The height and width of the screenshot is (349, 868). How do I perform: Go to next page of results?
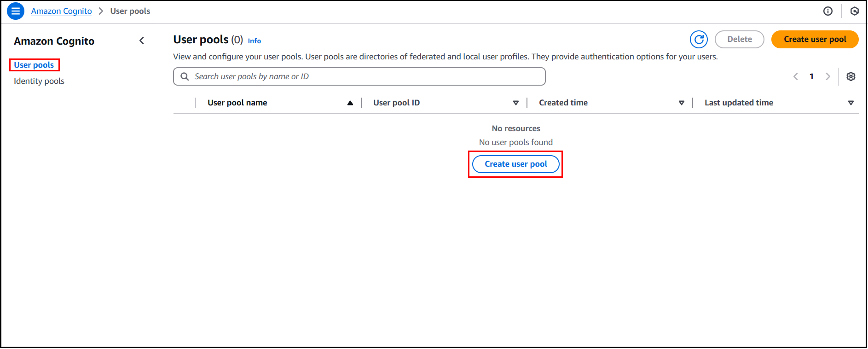827,76
